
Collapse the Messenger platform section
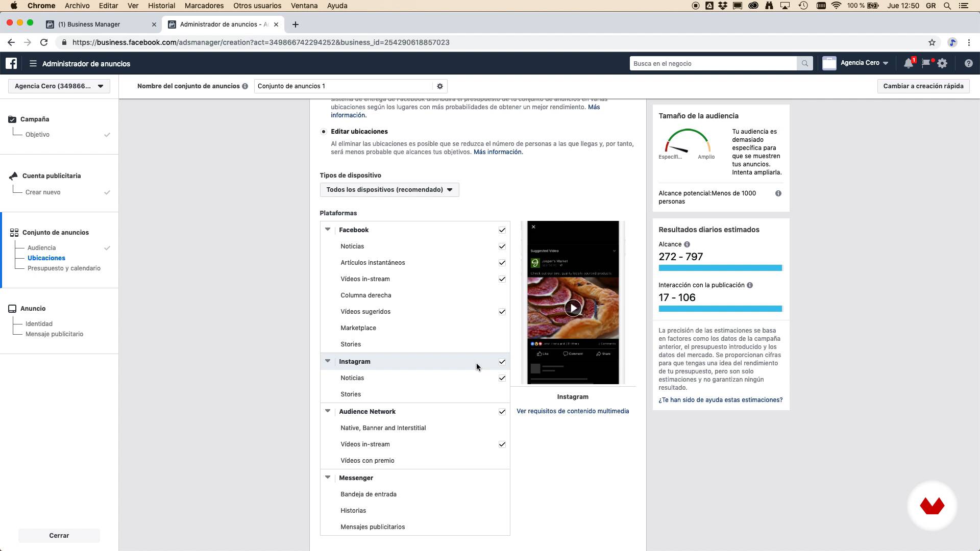(x=328, y=478)
